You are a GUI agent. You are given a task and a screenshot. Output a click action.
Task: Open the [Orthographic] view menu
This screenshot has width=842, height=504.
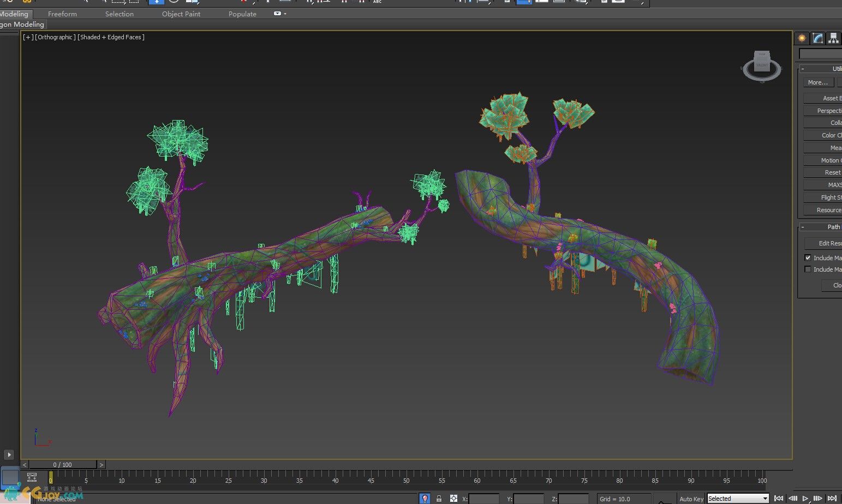click(55, 37)
